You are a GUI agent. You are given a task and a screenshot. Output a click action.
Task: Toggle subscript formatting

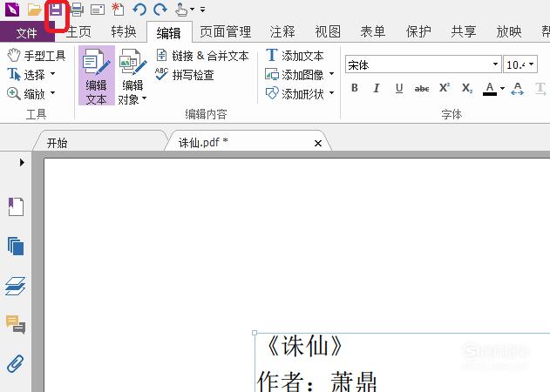coord(467,88)
